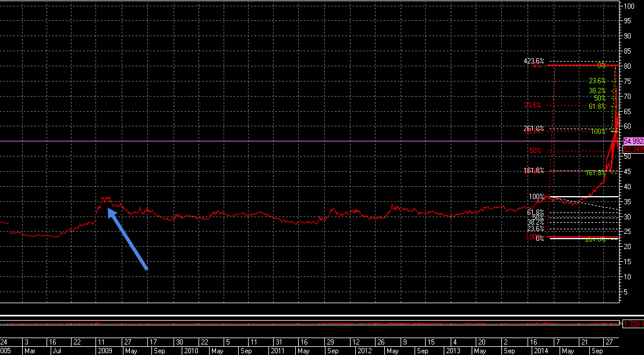Screen dimensions: 644x355
Task: Click the green 38.2% retracement label
Action: [597, 91]
